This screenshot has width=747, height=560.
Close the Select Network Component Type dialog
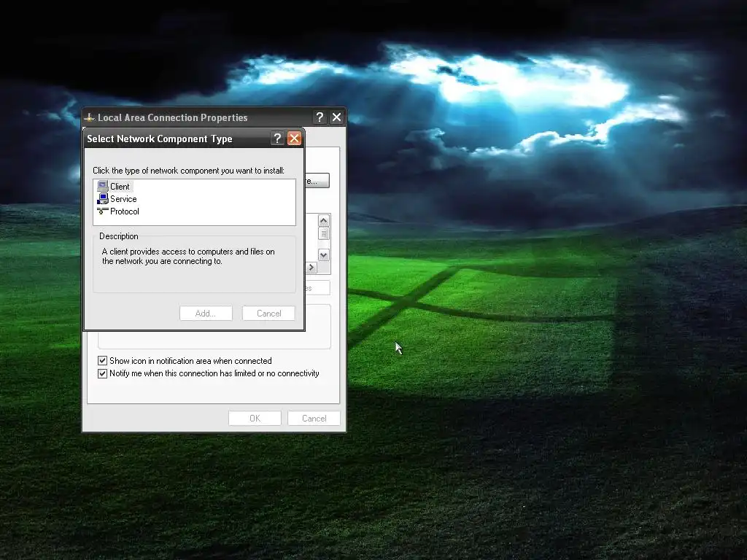294,138
